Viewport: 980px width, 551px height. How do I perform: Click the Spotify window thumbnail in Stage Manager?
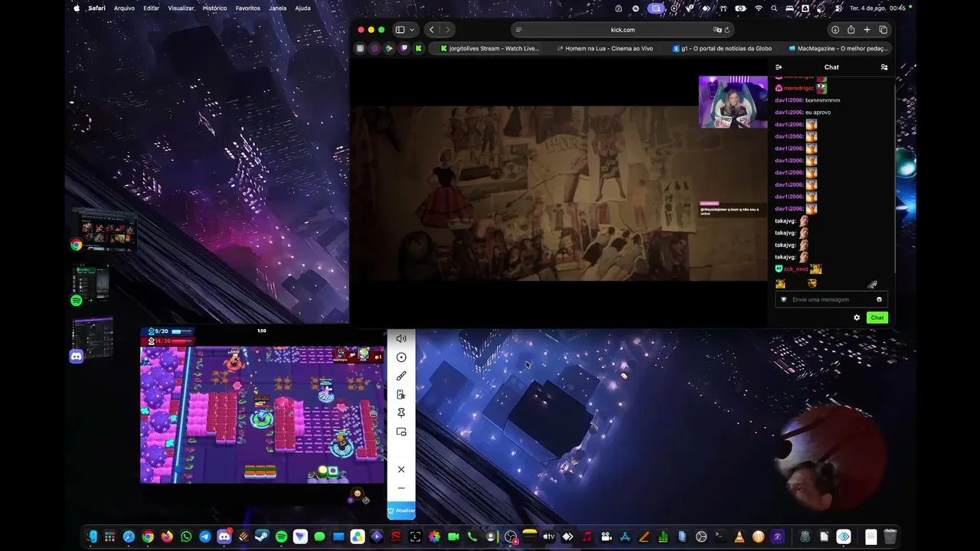click(91, 283)
